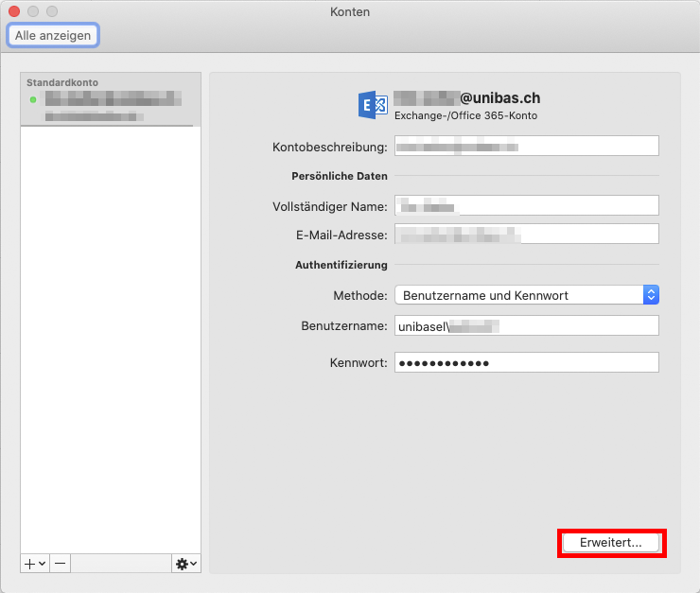700x593 pixels.
Task: Open the Erweitert... advanced settings
Action: (x=610, y=543)
